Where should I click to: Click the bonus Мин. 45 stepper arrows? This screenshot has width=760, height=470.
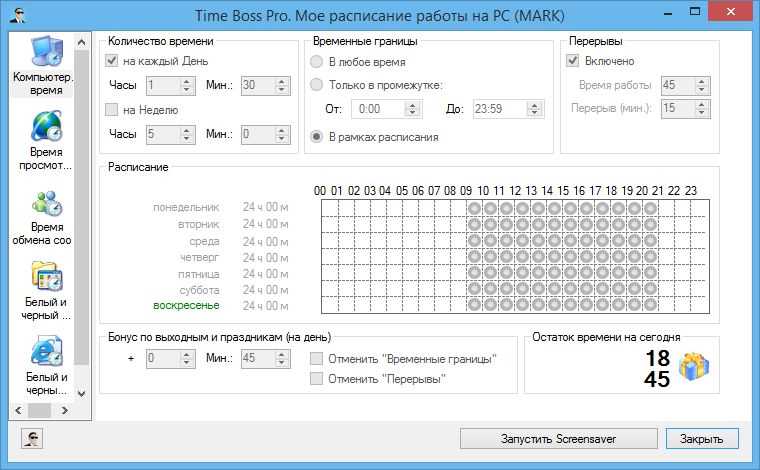click(x=282, y=359)
